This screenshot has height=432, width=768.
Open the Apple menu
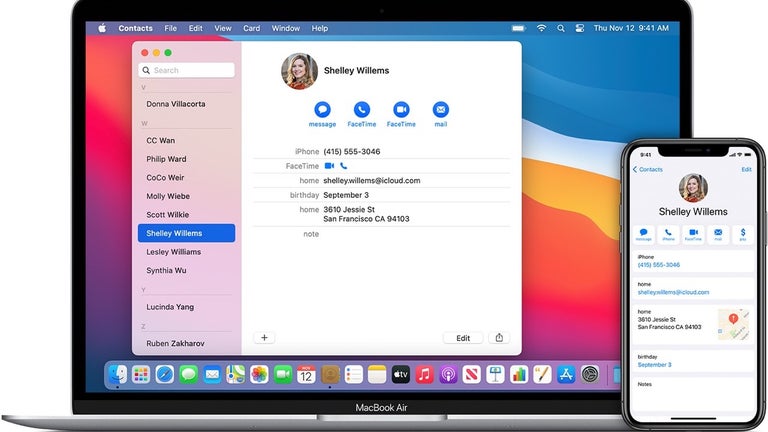[101, 28]
